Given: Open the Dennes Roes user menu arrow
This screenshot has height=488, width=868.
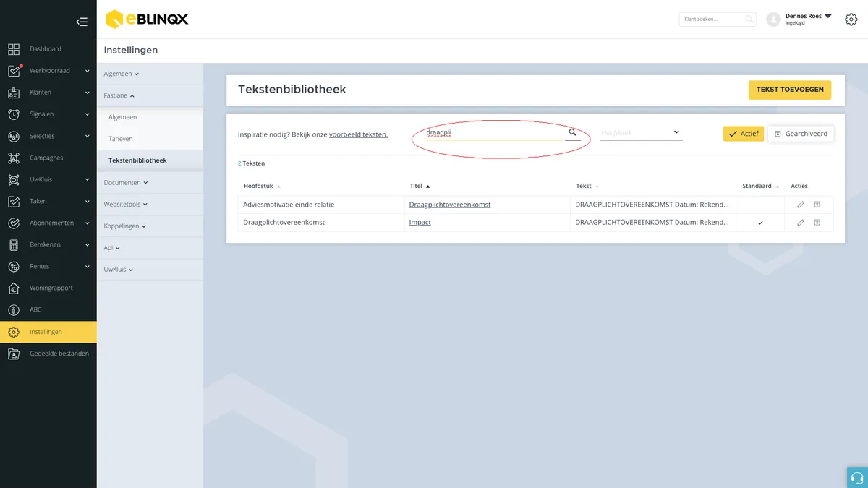Looking at the screenshot, I should 827,16.
